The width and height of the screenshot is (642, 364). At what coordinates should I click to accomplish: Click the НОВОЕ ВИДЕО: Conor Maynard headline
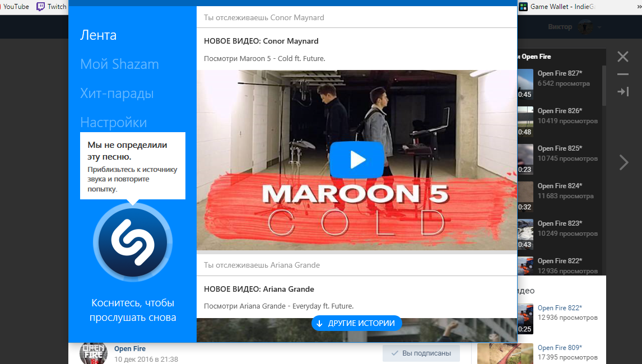pos(261,41)
